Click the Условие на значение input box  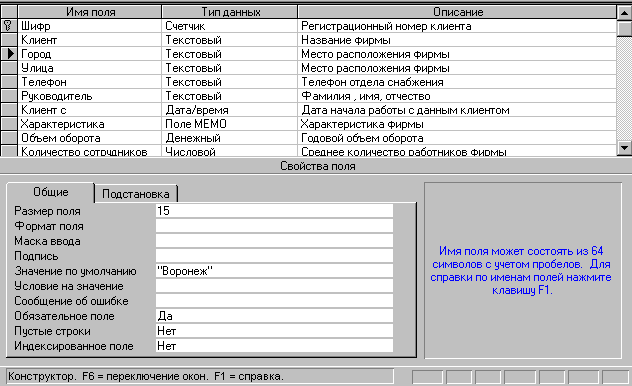click(x=274, y=286)
